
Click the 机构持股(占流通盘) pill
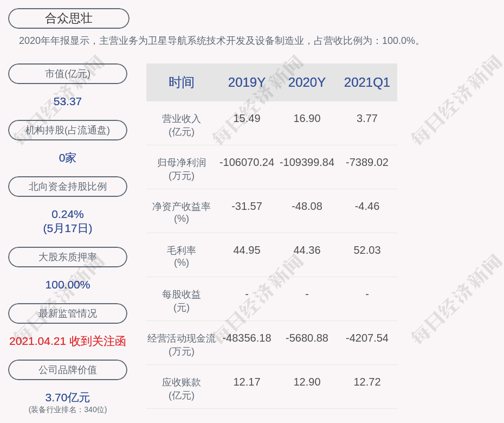pos(68,130)
